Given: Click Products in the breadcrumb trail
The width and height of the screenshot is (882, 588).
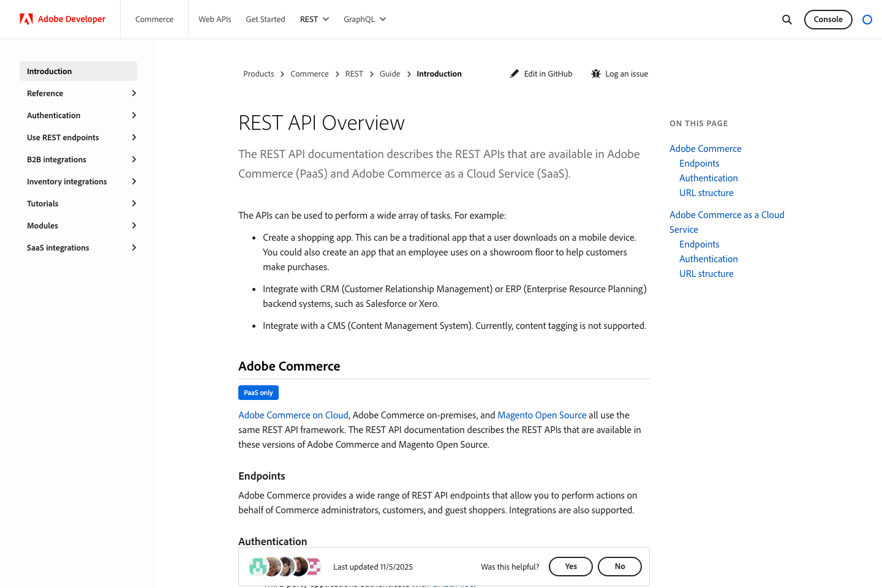Looking at the screenshot, I should pos(258,73).
